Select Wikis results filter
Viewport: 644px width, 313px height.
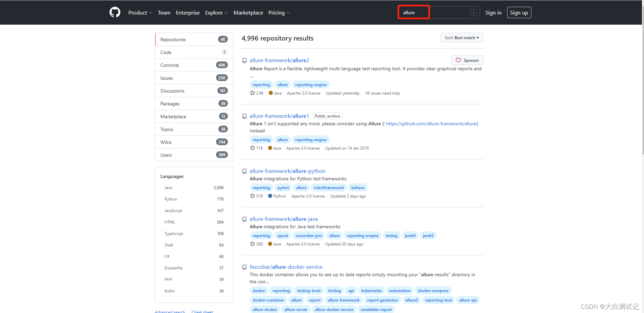[x=194, y=142]
